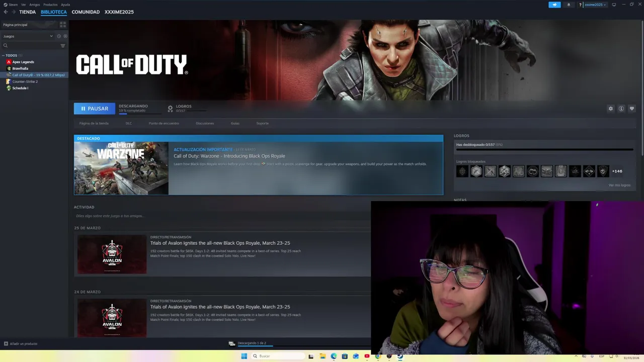Go to the TIENDA tab

(x=27, y=12)
